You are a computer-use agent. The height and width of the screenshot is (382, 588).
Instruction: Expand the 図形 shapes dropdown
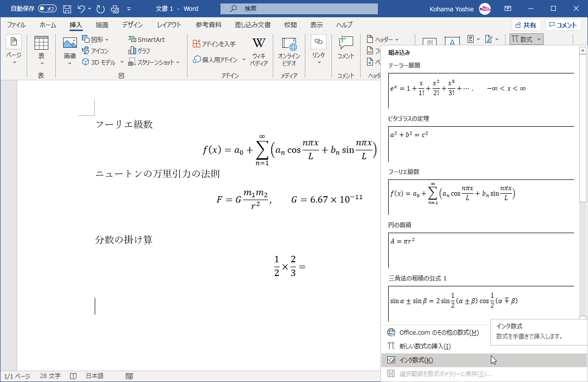(x=96, y=39)
